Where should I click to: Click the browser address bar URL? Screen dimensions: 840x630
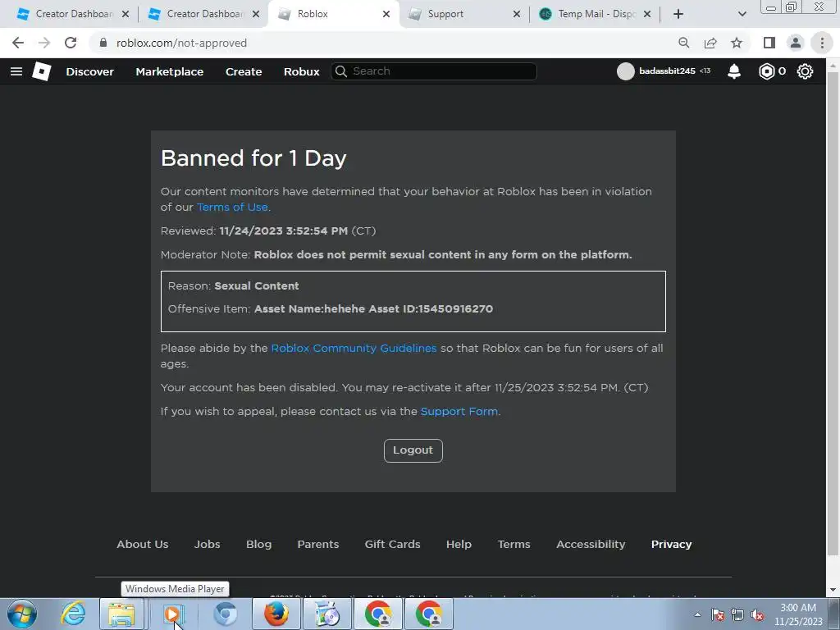click(x=181, y=43)
